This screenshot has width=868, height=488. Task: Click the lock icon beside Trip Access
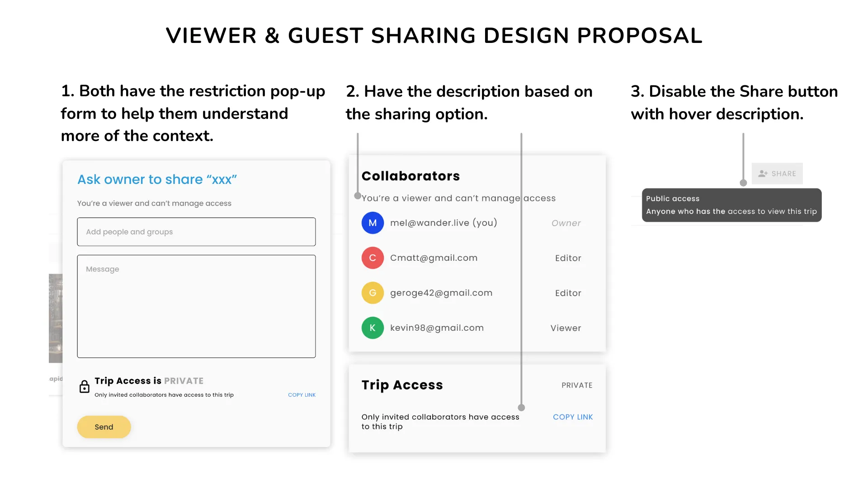tap(85, 387)
